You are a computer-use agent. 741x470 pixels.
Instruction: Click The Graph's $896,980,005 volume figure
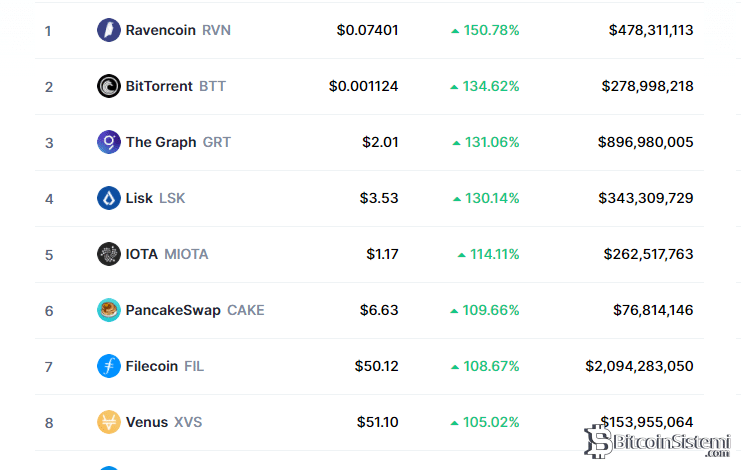coord(645,142)
